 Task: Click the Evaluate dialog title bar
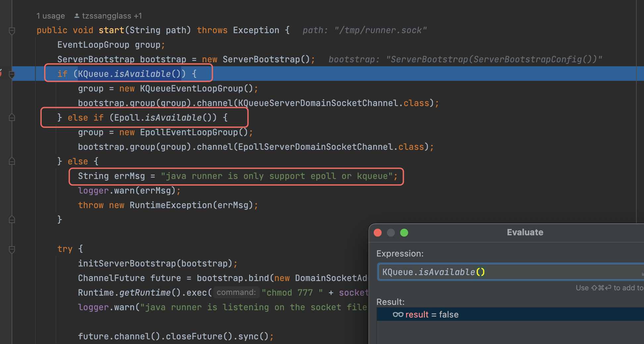click(525, 232)
